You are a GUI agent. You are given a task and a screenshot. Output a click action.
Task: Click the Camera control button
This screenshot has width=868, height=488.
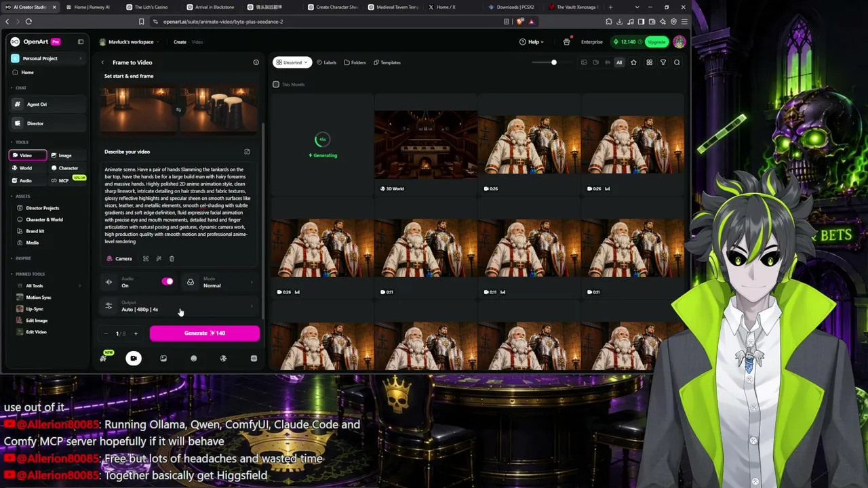[119, 259]
